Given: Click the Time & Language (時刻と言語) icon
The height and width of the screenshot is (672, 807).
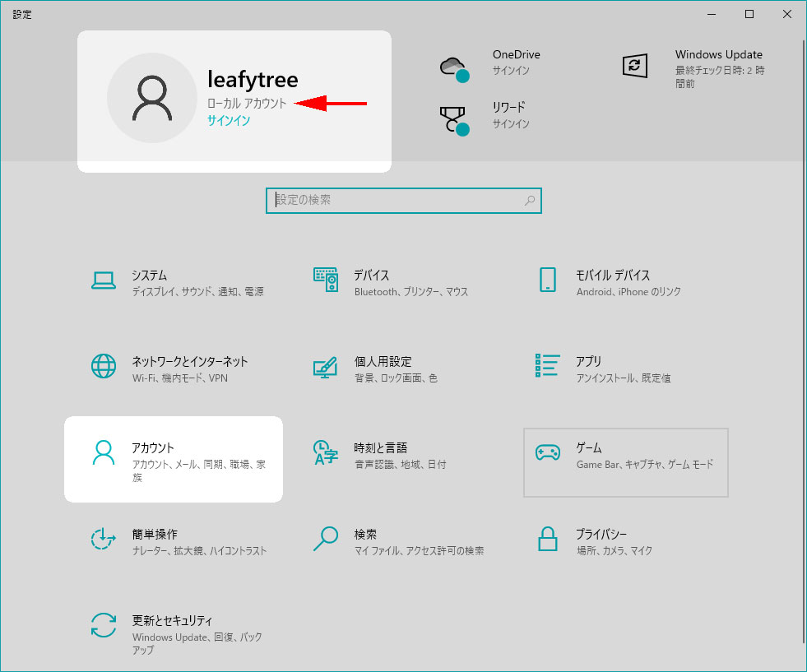Looking at the screenshot, I should [x=326, y=453].
